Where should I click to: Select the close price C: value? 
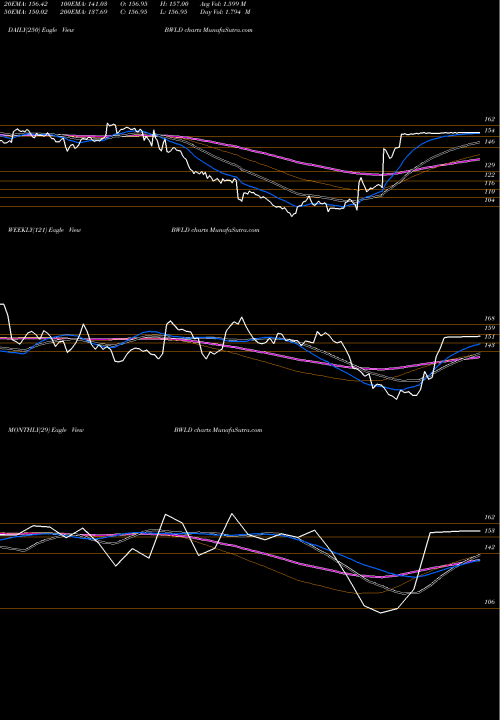[x=135, y=12]
